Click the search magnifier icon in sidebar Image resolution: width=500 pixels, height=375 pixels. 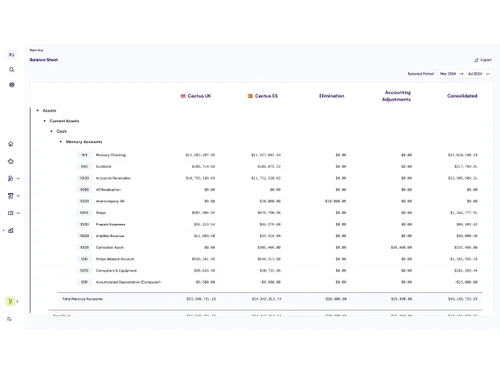[x=12, y=70]
